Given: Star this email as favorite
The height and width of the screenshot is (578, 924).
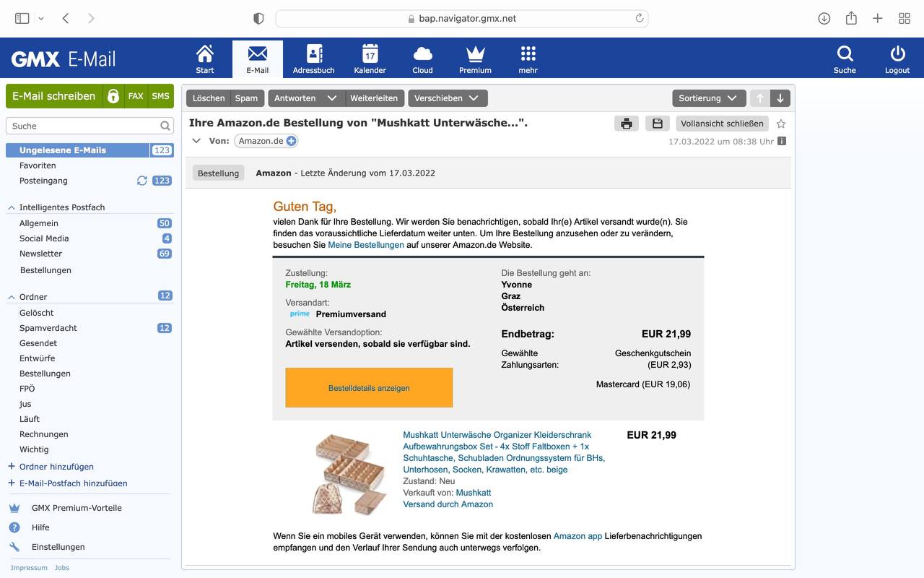Looking at the screenshot, I should [x=781, y=124].
